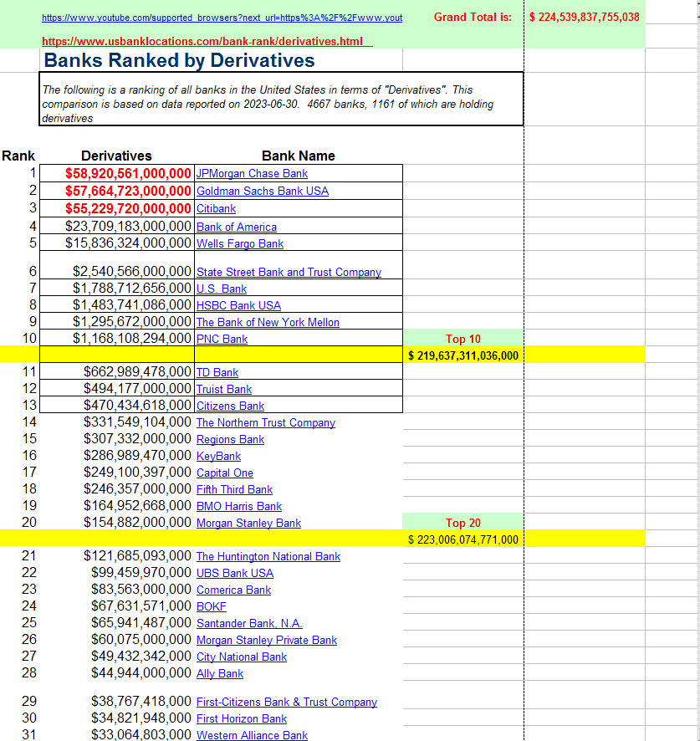Open the Ally Bank link
This screenshot has height=741, width=700.
coord(220,674)
